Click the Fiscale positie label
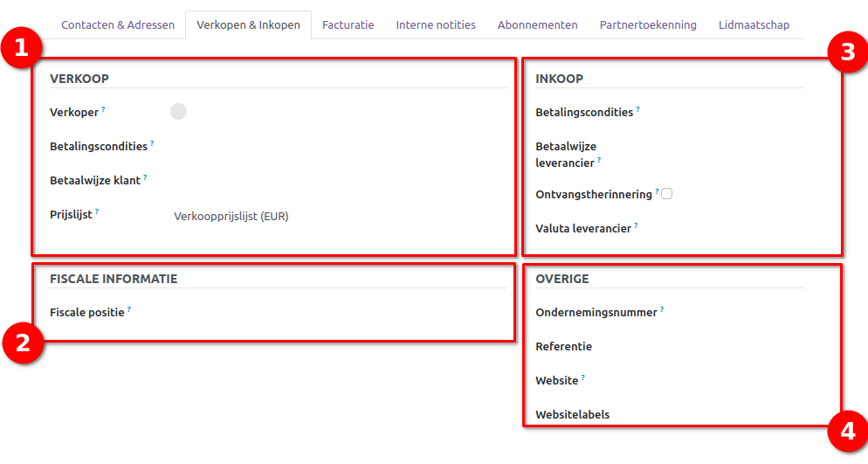 [x=87, y=313]
